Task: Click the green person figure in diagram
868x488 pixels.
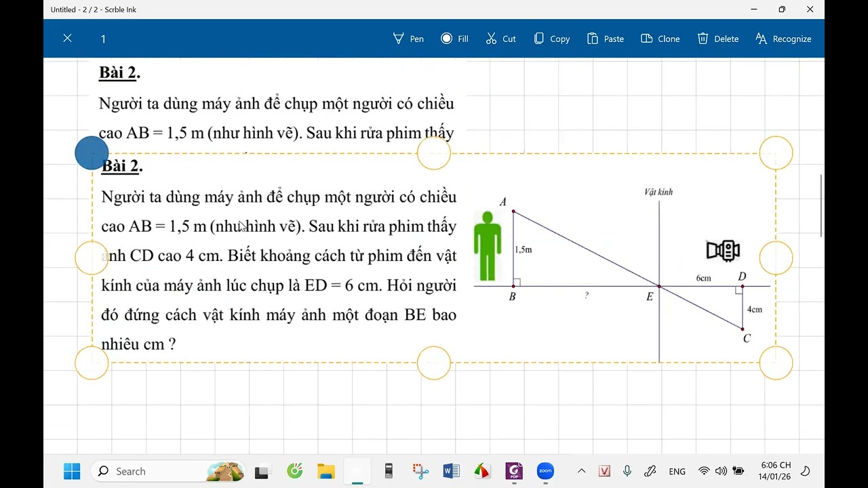Action: point(488,245)
